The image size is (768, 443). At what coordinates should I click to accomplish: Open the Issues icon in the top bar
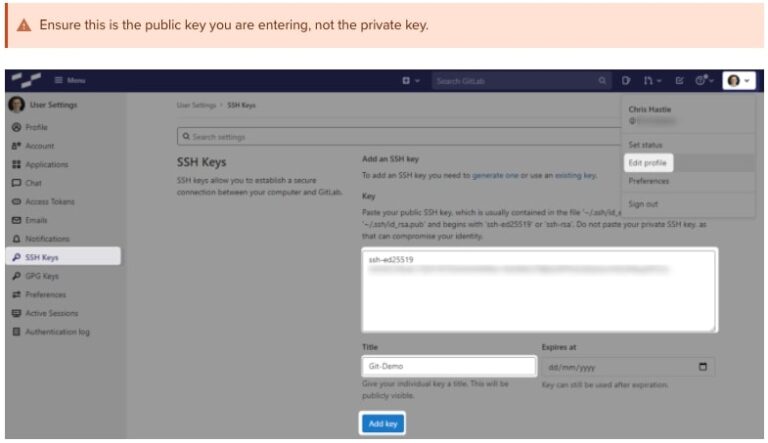(x=626, y=80)
